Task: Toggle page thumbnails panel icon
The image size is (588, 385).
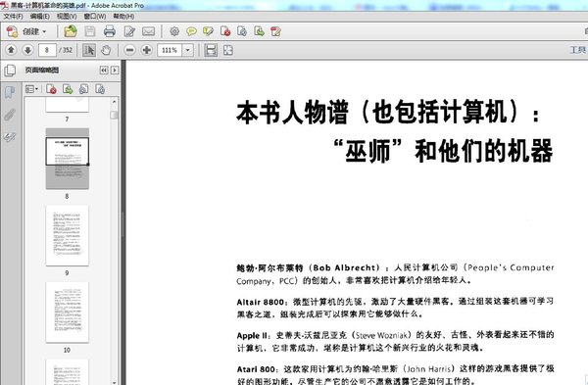Action: tap(10, 71)
